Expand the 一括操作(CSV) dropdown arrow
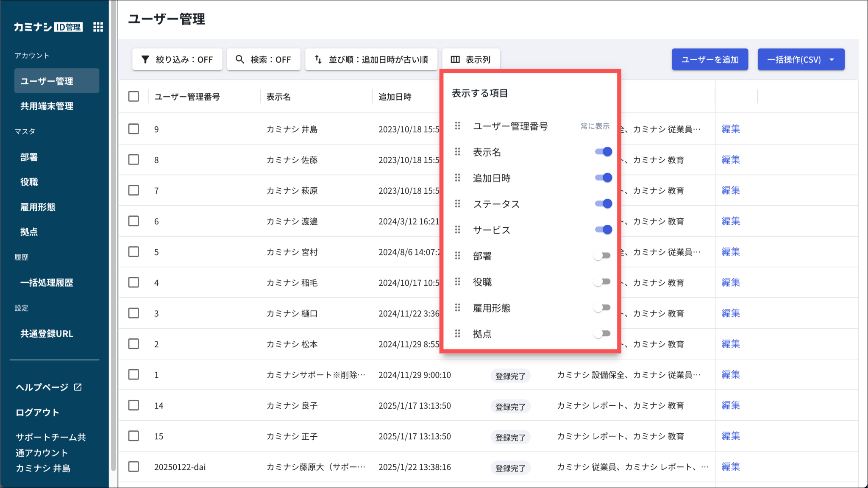The height and width of the screenshot is (488, 868). click(x=832, y=59)
